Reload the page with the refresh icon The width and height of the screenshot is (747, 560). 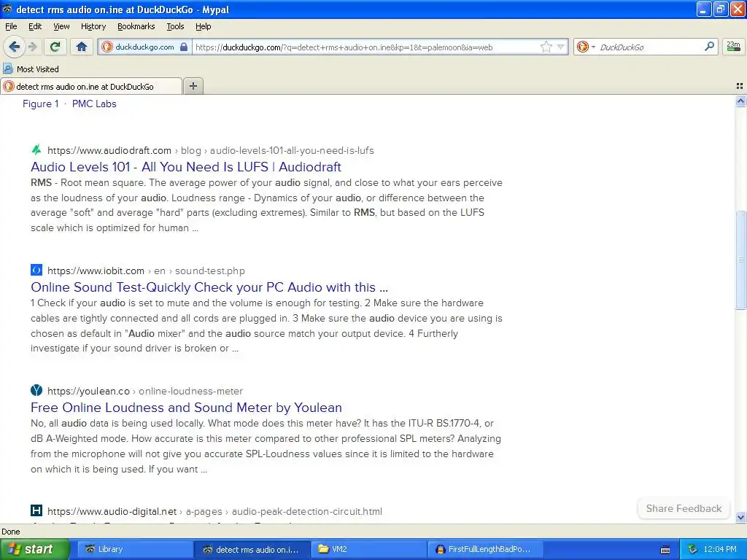(55, 47)
